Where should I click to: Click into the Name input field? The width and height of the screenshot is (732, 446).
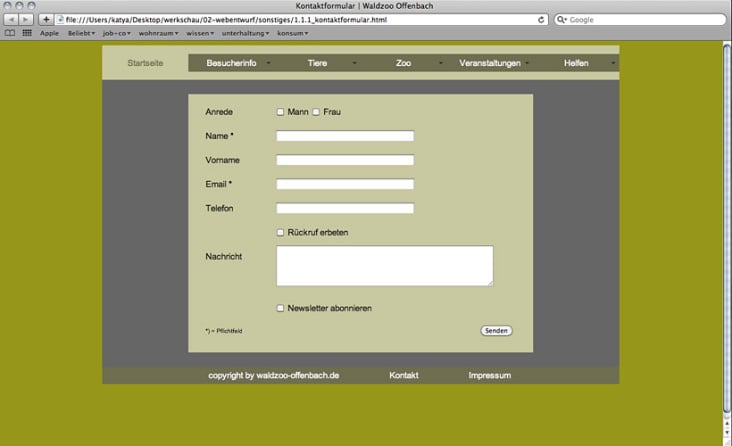[345, 136]
